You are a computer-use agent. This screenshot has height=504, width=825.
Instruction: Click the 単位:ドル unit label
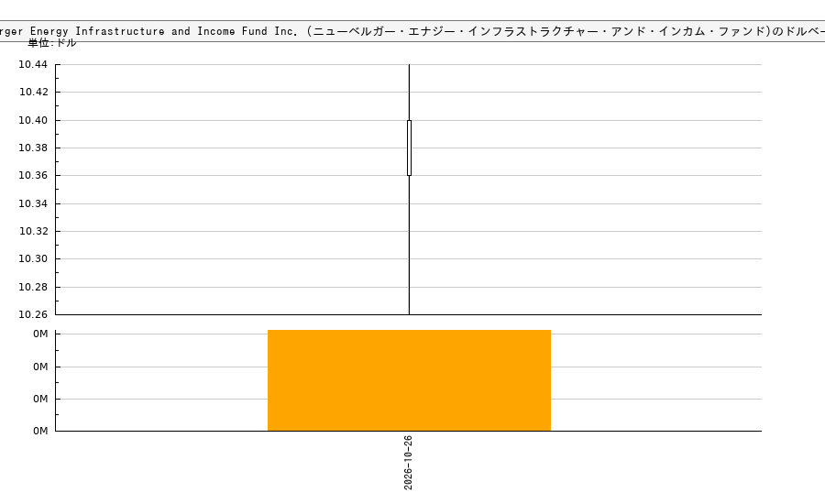pyautogui.click(x=52, y=43)
